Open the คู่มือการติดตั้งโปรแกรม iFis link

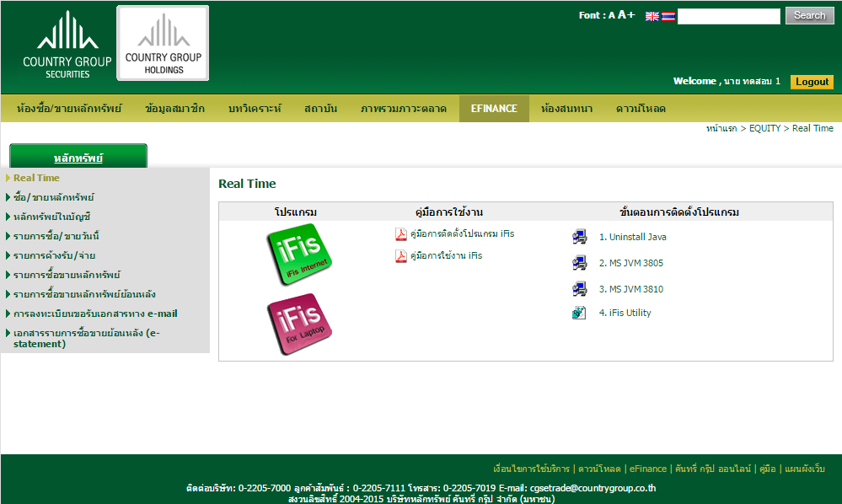(x=463, y=233)
